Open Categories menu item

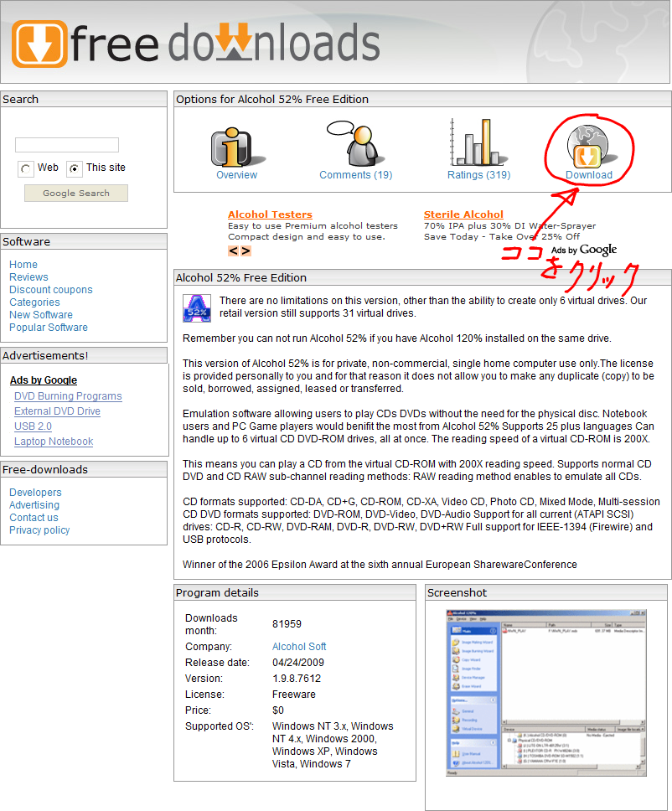click(34, 302)
